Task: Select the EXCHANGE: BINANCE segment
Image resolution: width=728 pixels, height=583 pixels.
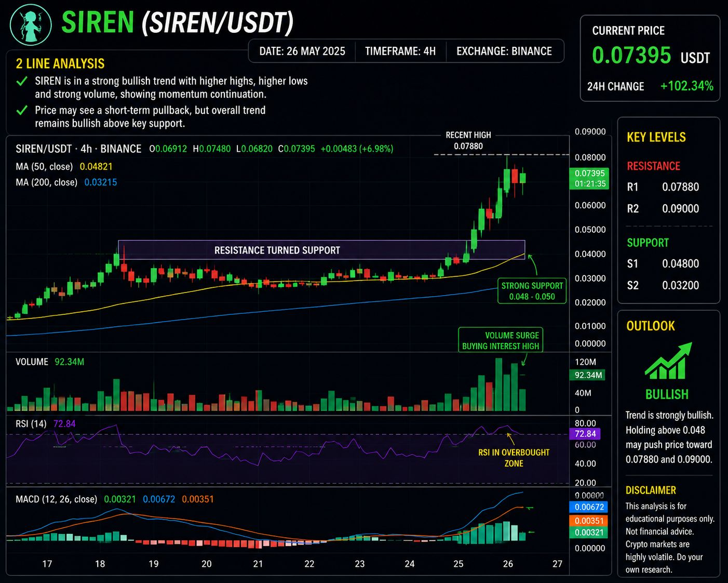Action: [x=504, y=51]
